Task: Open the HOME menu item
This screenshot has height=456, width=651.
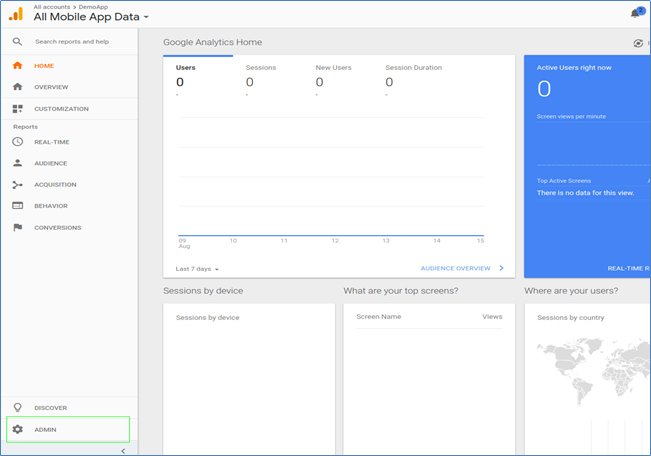Action: coord(69,66)
